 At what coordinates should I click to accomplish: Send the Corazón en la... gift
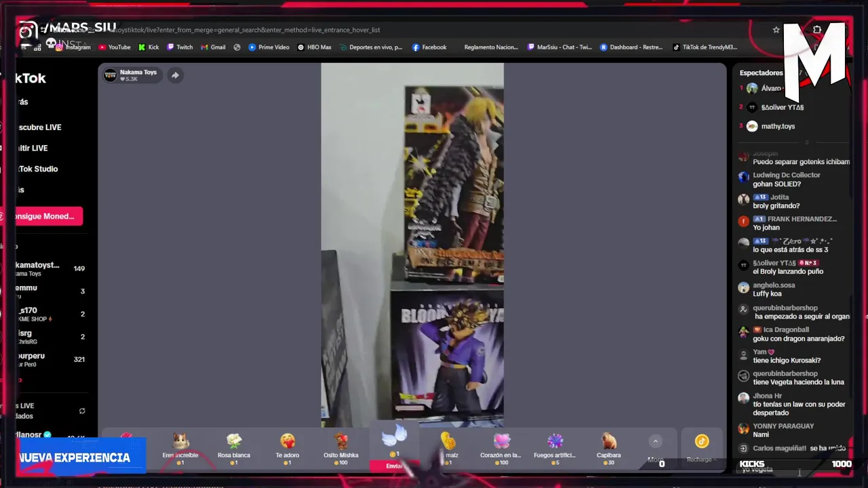(x=500, y=449)
